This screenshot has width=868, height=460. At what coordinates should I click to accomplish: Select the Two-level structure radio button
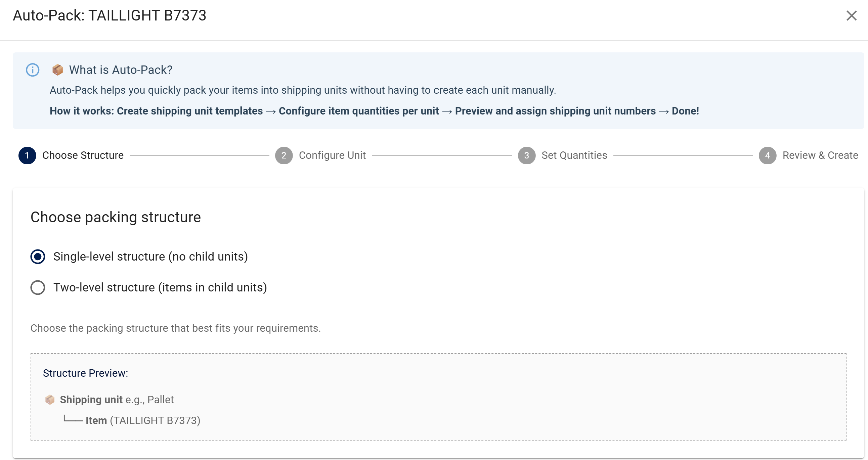pos(38,288)
